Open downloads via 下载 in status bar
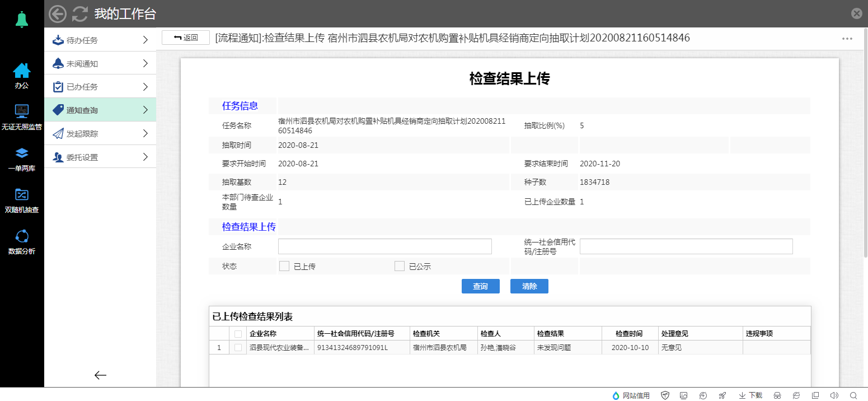 (750, 395)
